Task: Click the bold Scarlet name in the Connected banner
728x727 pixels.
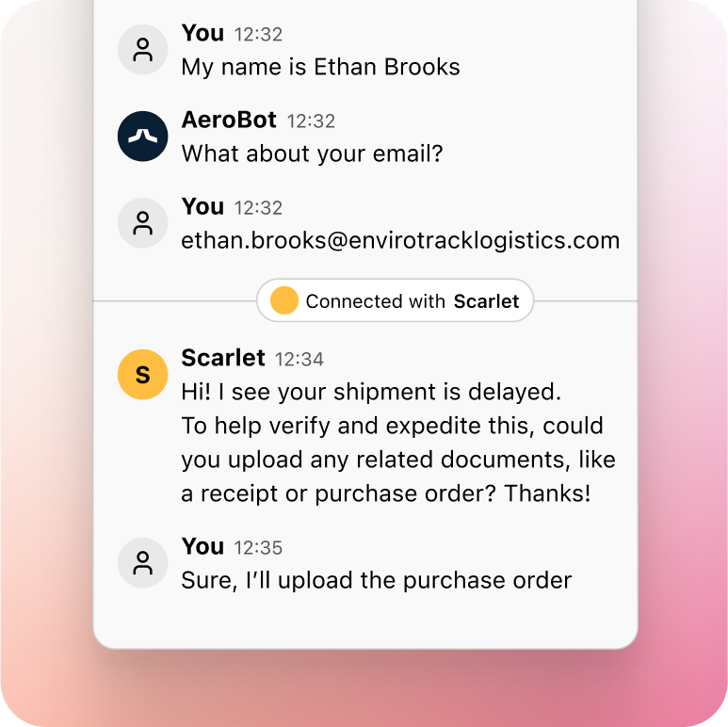Action: point(486,301)
